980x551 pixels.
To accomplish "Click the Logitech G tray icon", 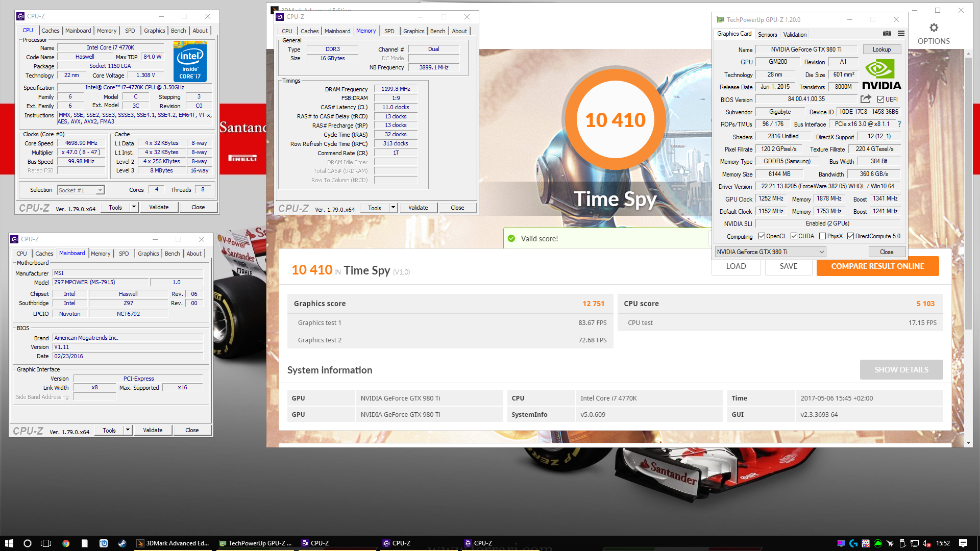I will [853, 543].
